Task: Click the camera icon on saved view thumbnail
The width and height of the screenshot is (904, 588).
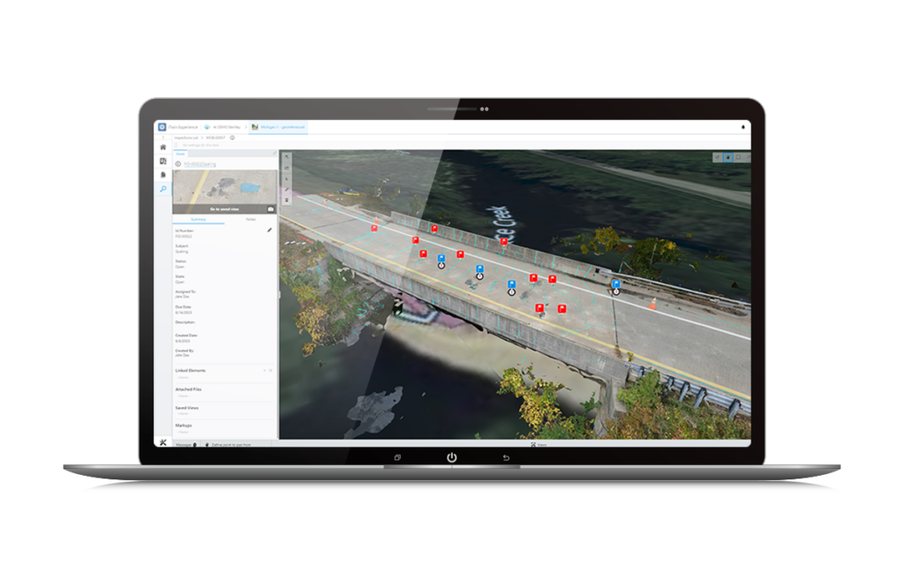Action: (270, 208)
